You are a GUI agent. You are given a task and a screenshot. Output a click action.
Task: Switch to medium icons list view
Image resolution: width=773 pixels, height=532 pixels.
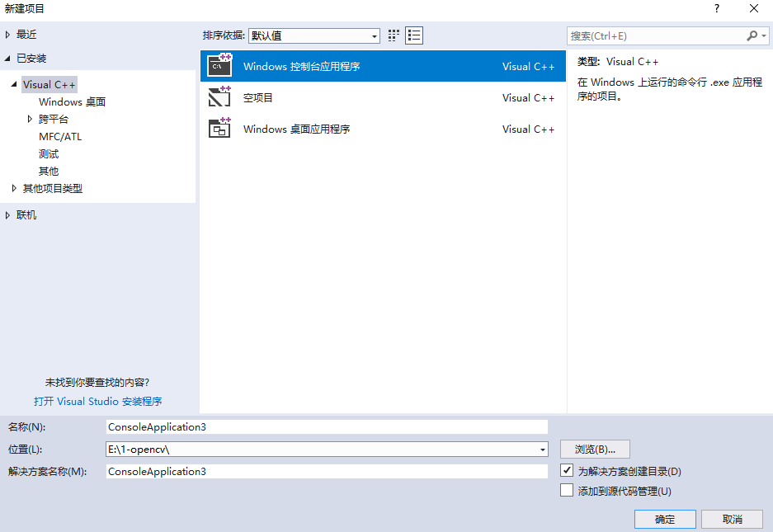pos(414,35)
